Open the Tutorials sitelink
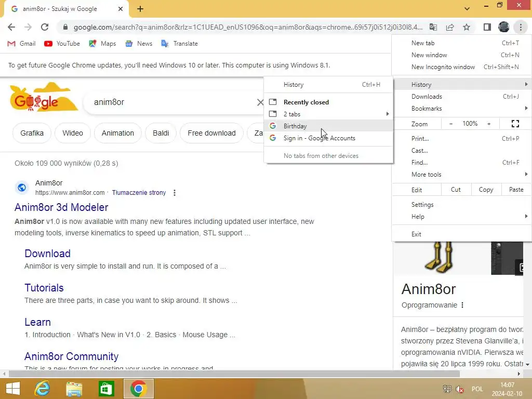The image size is (532, 399). coord(44,288)
